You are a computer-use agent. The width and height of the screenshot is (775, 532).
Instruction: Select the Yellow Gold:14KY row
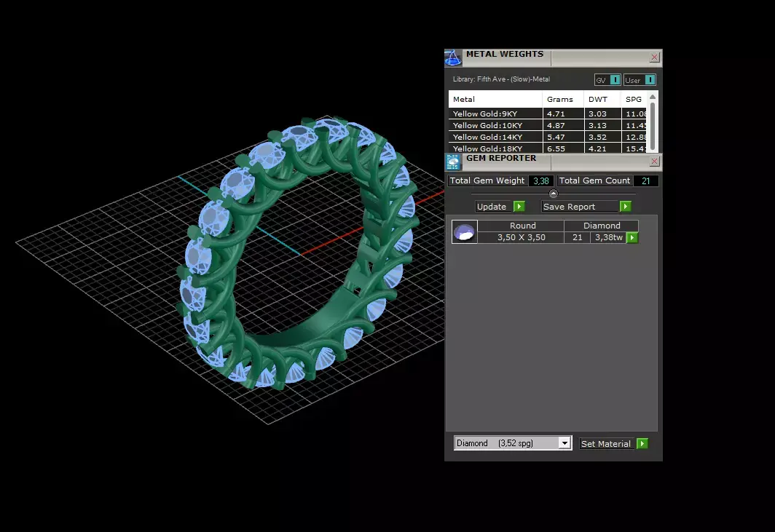pos(548,137)
